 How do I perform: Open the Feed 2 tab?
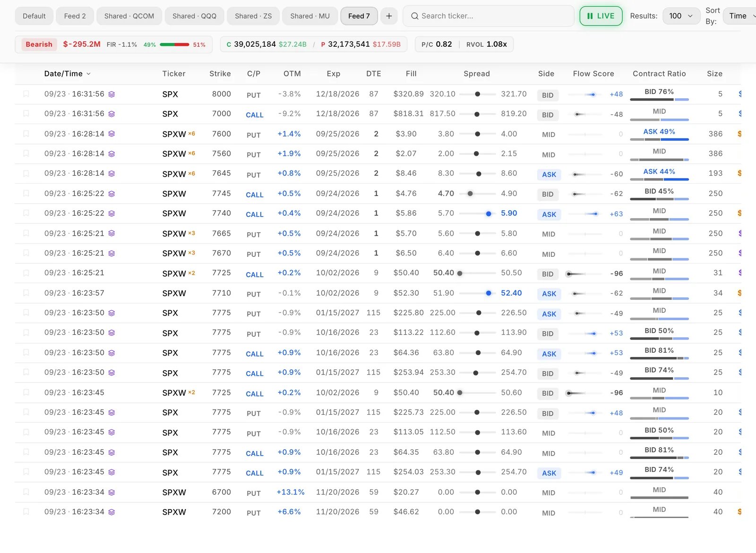pos(75,16)
